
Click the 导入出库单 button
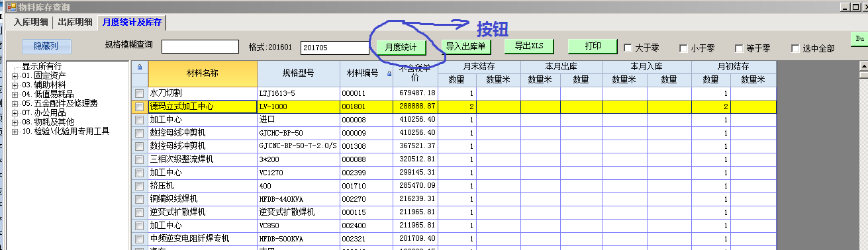pos(466,46)
